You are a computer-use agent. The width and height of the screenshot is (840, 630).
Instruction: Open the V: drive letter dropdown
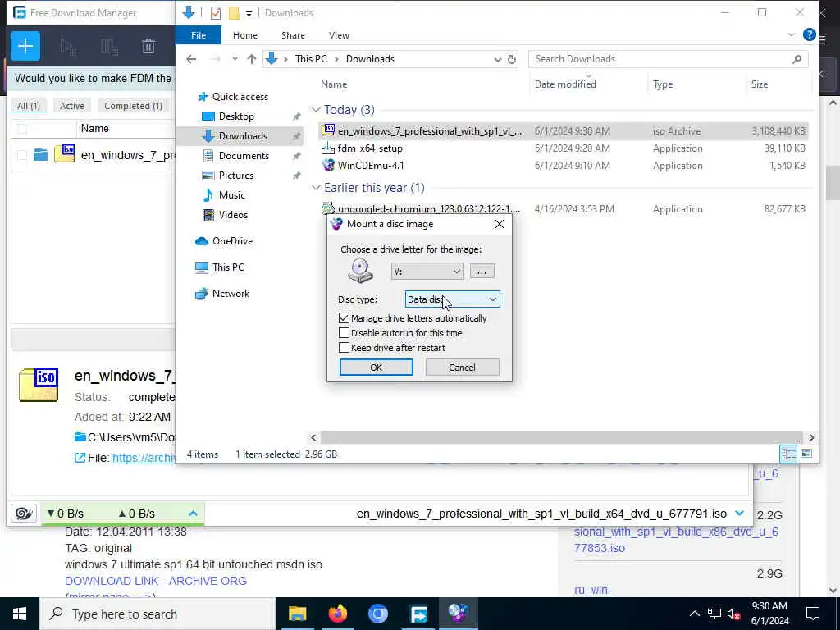pos(427,271)
